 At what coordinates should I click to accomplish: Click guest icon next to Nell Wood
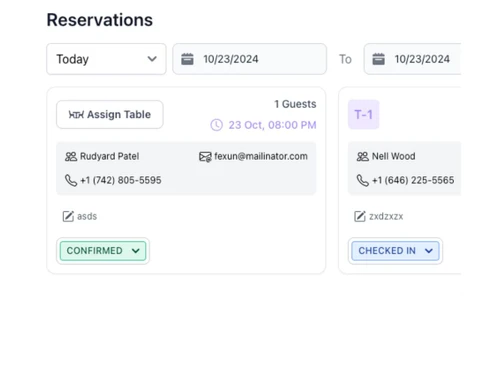363,156
